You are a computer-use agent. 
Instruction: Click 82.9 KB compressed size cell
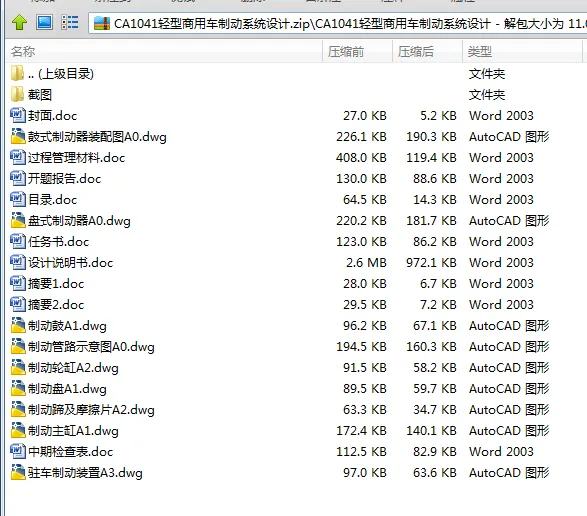point(435,451)
